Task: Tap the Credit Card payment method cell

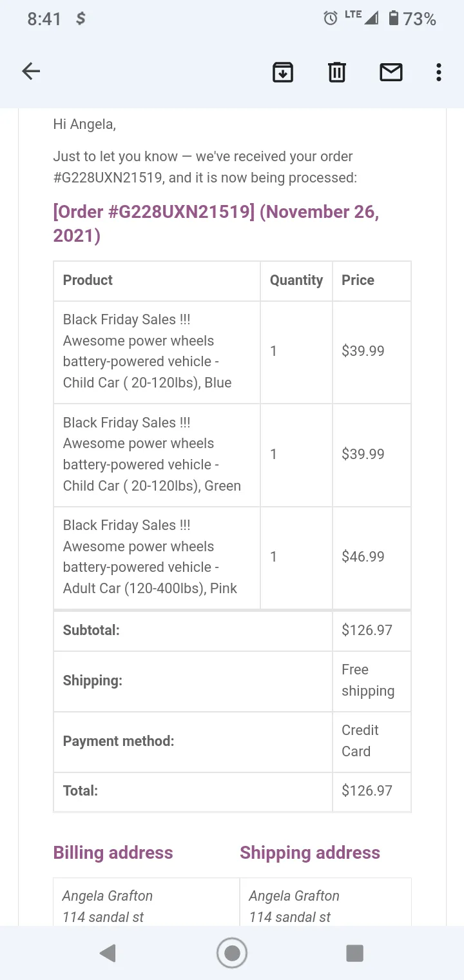Action: click(371, 741)
